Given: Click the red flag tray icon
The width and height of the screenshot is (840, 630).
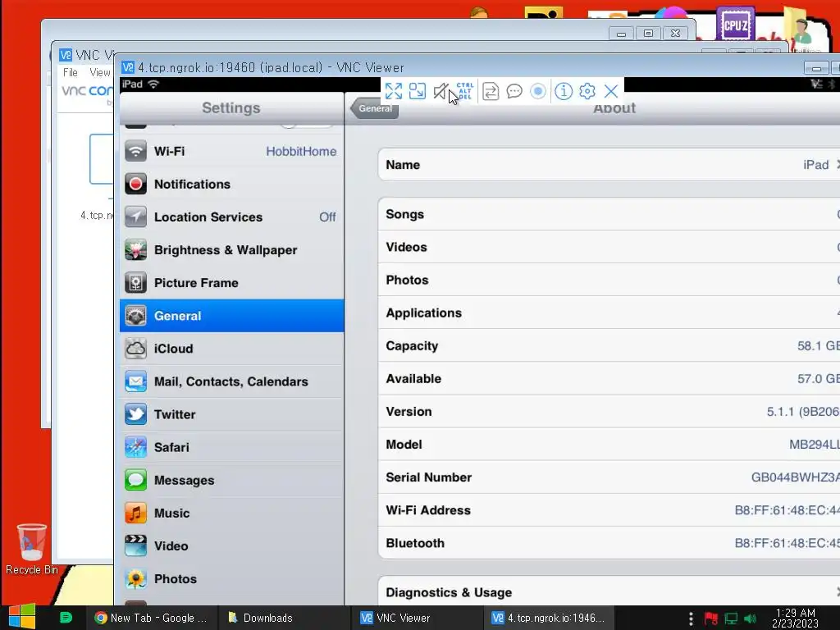Looking at the screenshot, I should pos(711,619).
